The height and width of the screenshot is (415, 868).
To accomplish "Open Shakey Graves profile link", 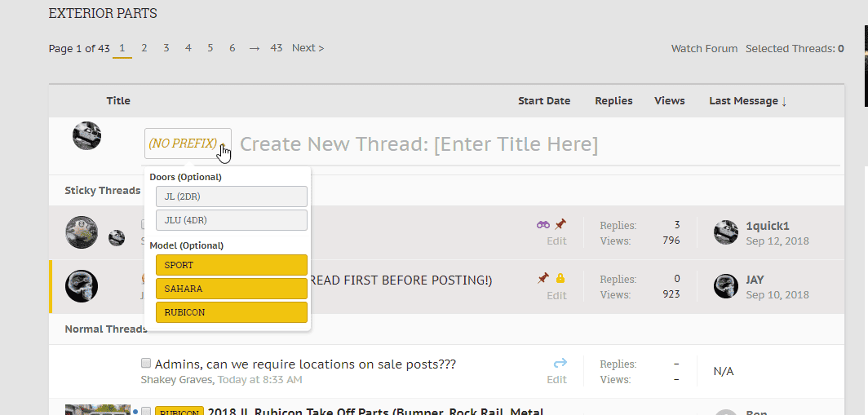I will click(176, 380).
